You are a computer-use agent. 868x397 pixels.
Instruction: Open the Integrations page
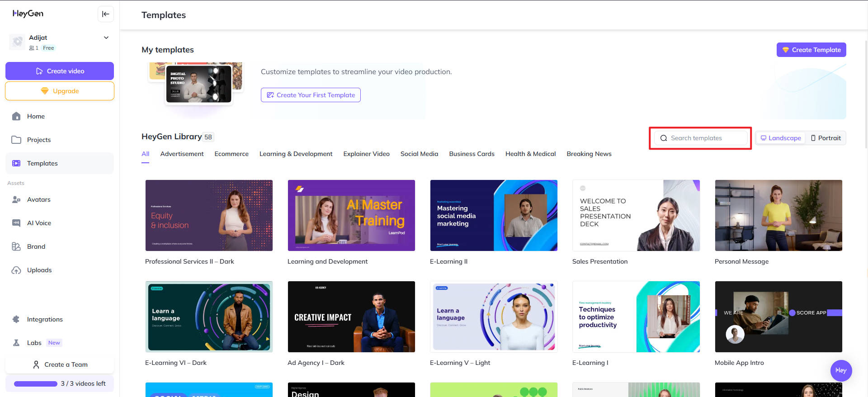click(x=60, y=319)
